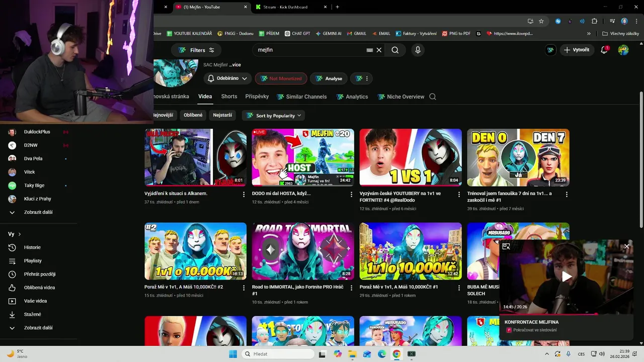Open the Road to IMMORTAL video thumbnail
This screenshot has width=644, height=362.
[x=303, y=251]
